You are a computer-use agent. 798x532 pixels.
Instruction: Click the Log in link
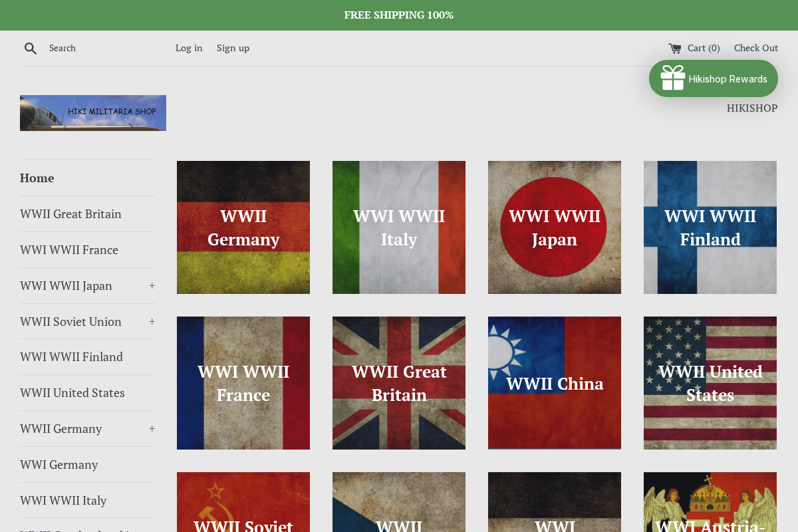click(x=189, y=48)
